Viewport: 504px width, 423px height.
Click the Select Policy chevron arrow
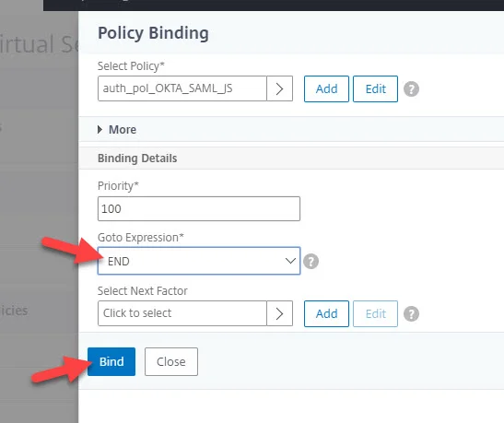(280, 88)
